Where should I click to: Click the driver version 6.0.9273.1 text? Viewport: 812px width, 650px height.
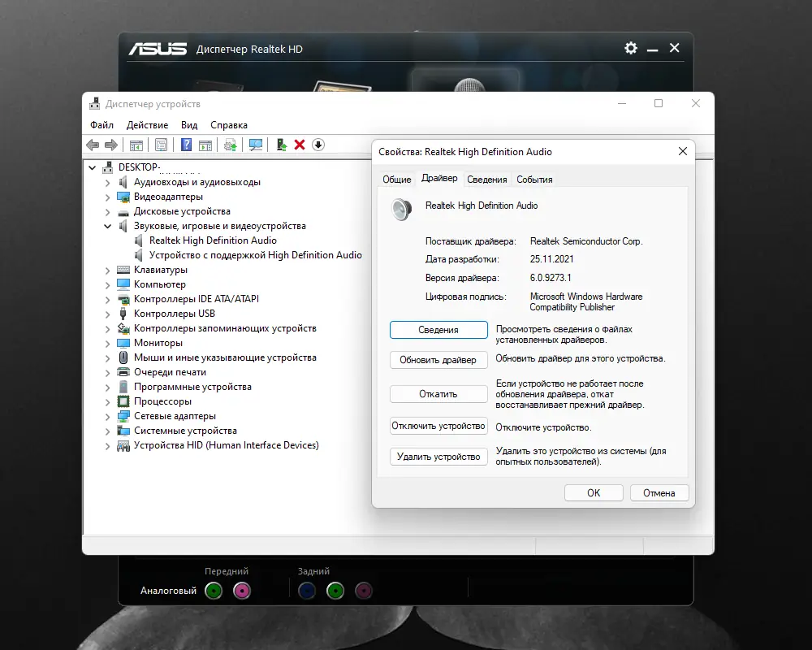coord(551,278)
